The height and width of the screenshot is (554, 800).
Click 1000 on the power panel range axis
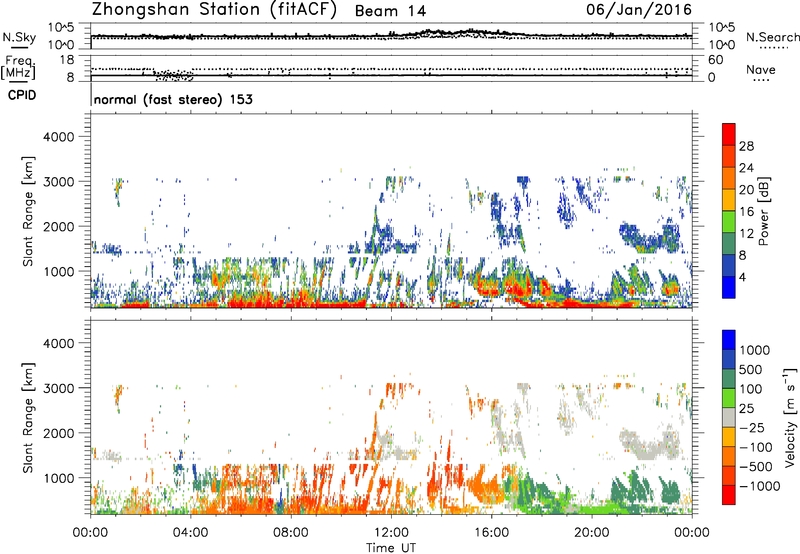[59, 271]
